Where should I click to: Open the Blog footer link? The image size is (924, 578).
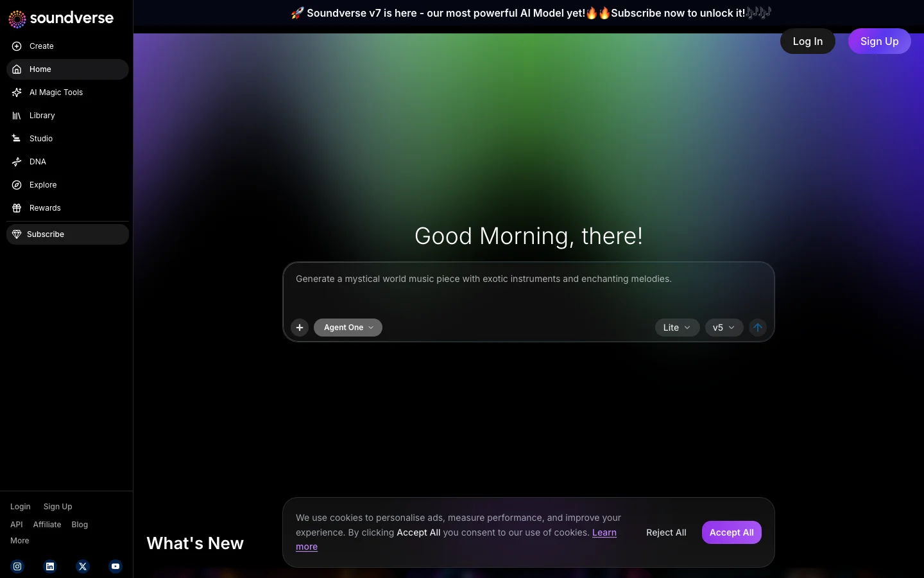(80, 525)
